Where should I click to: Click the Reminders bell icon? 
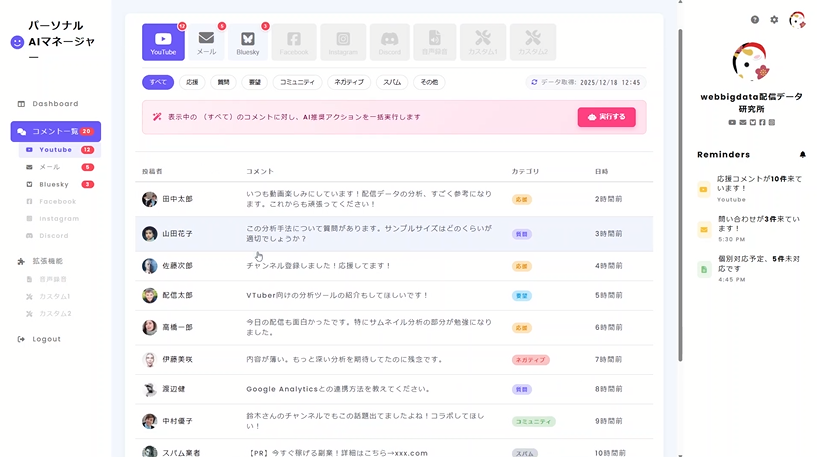click(802, 155)
